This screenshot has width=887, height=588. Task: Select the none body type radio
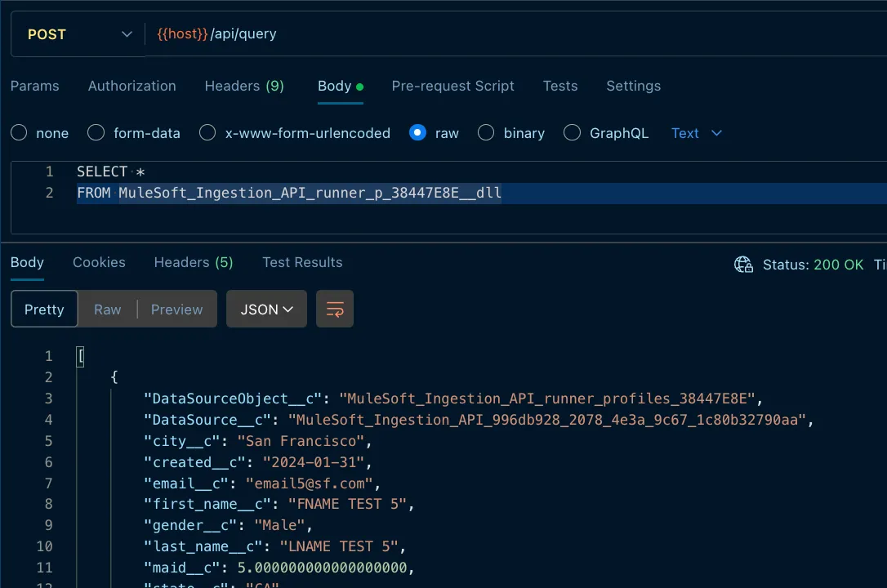click(x=20, y=133)
